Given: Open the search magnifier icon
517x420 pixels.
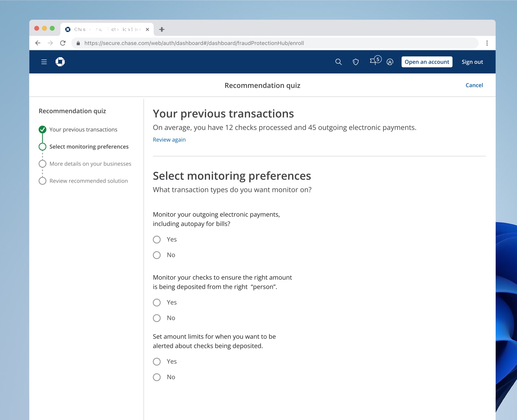Looking at the screenshot, I should pyautogui.click(x=338, y=62).
